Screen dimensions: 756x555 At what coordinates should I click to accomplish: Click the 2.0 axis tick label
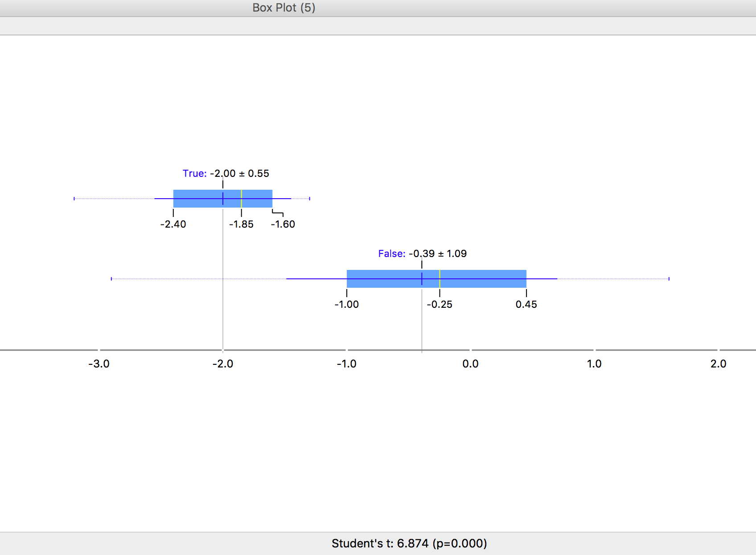click(718, 364)
